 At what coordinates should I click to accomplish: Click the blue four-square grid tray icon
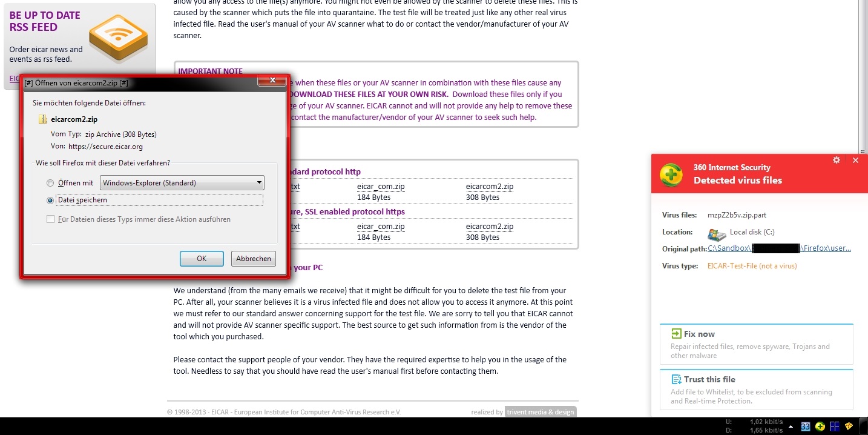click(x=835, y=426)
